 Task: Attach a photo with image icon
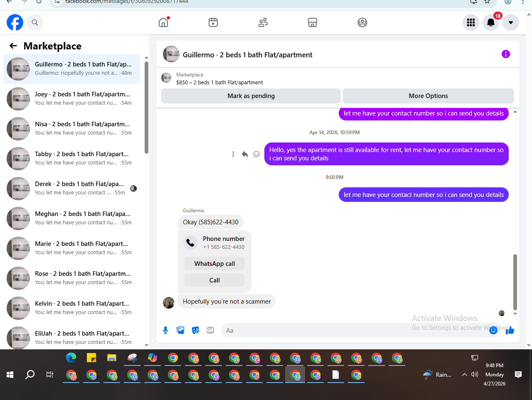[180, 330]
